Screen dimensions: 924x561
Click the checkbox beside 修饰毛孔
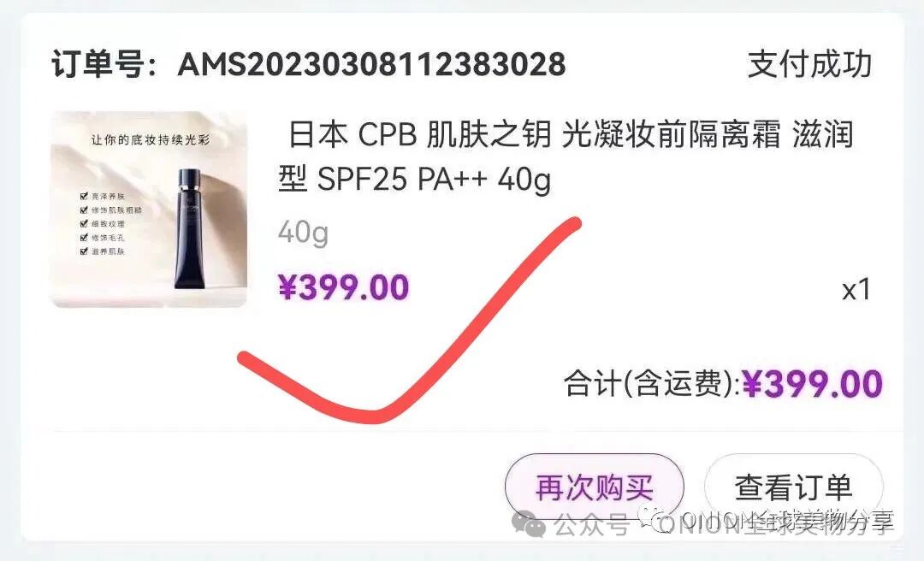[84, 238]
